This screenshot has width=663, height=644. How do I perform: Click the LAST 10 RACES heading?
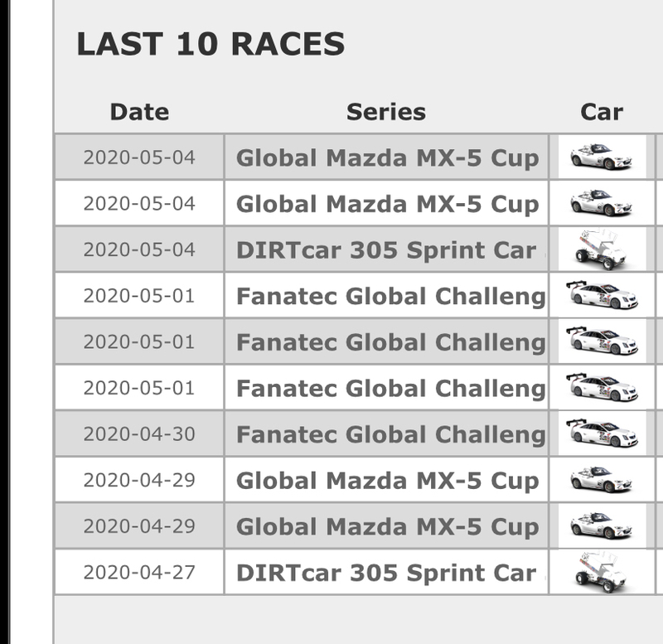tap(211, 44)
